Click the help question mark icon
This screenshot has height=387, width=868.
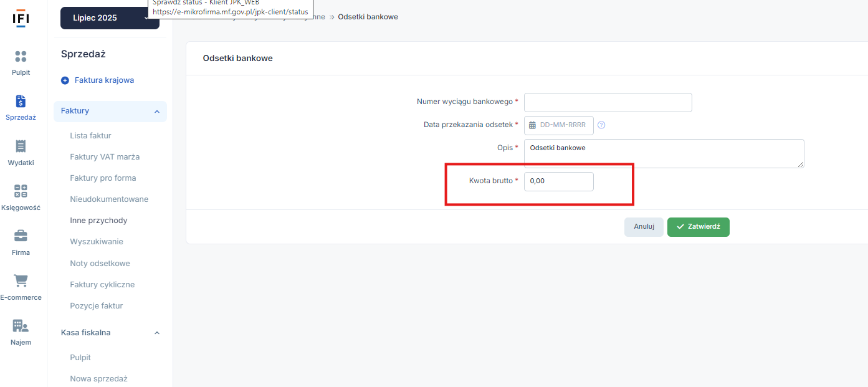pyautogui.click(x=601, y=125)
